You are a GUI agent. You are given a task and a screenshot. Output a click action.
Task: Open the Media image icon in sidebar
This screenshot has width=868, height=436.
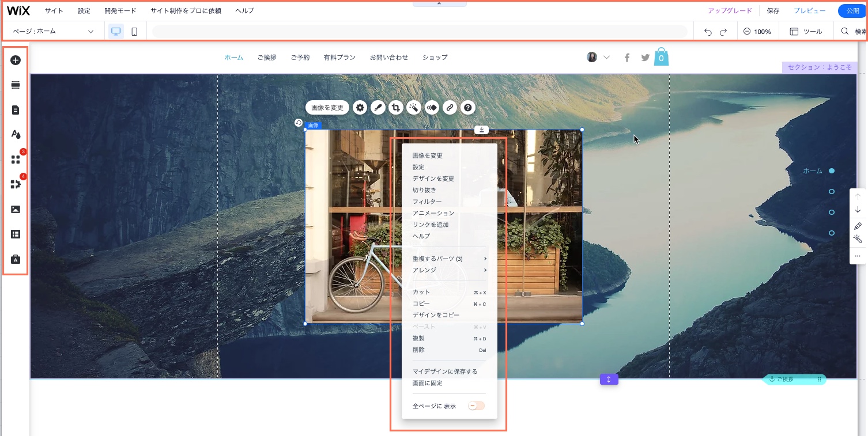(x=16, y=209)
